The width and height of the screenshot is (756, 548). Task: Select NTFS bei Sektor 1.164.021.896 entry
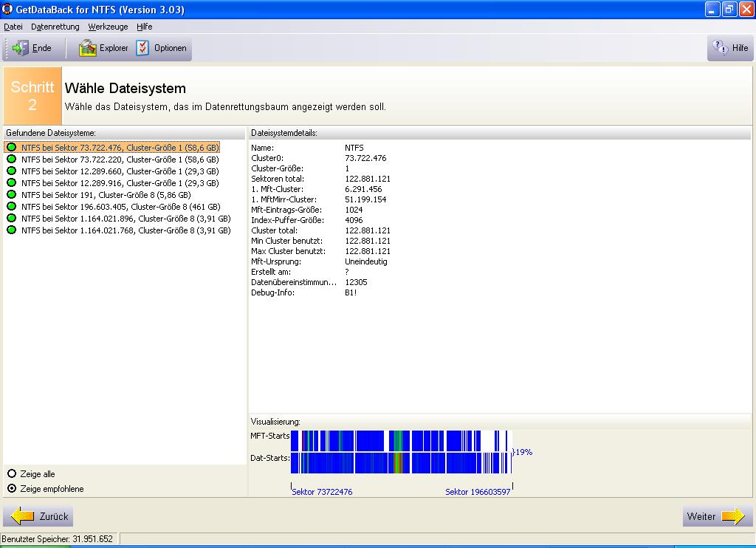click(x=126, y=218)
